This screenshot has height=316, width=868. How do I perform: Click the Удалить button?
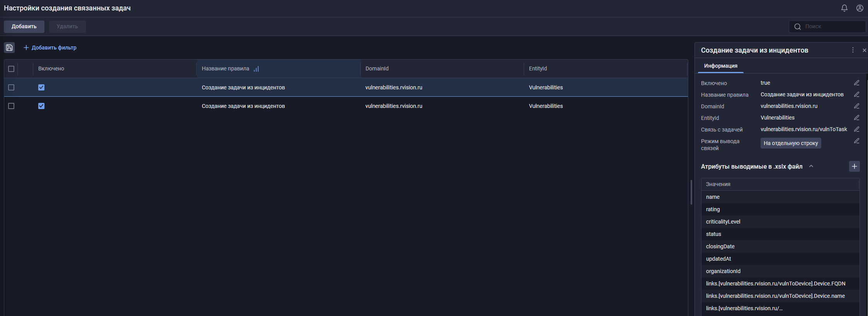[x=67, y=27]
